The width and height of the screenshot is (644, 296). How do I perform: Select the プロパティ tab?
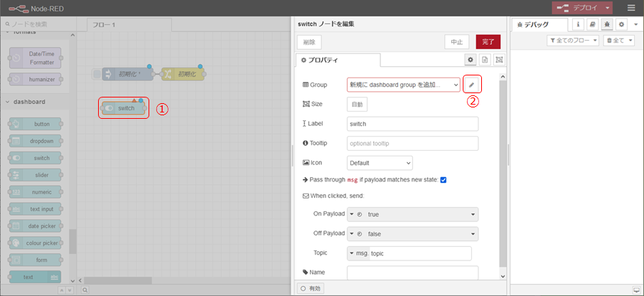(338, 60)
